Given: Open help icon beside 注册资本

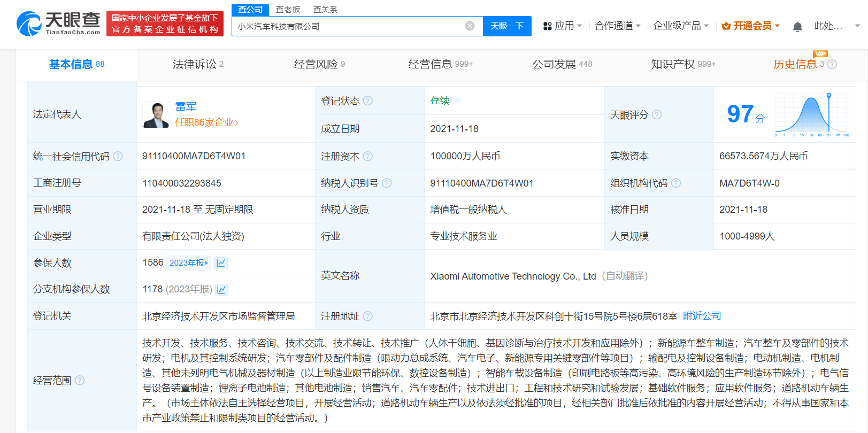Looking at the screenshot, I should tap(368, 156).
